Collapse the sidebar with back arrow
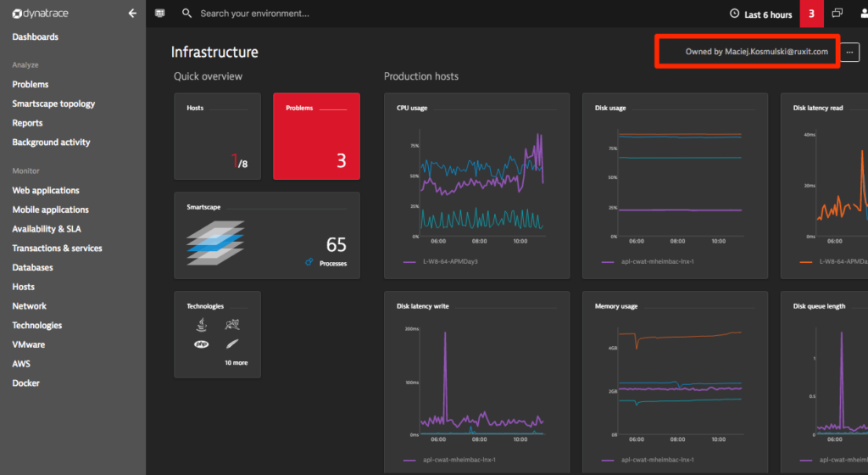Viewport: 868px width, 475px height. tap(131, 14)
